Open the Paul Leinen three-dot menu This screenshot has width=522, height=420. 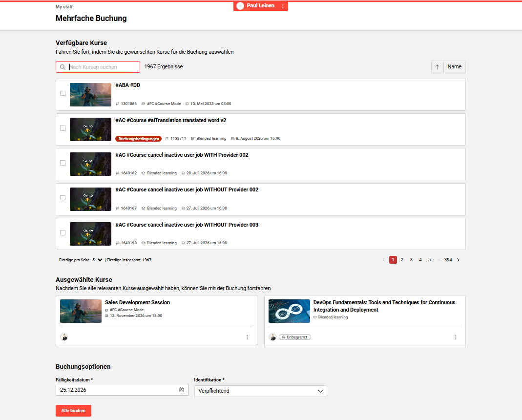(283, 6)
